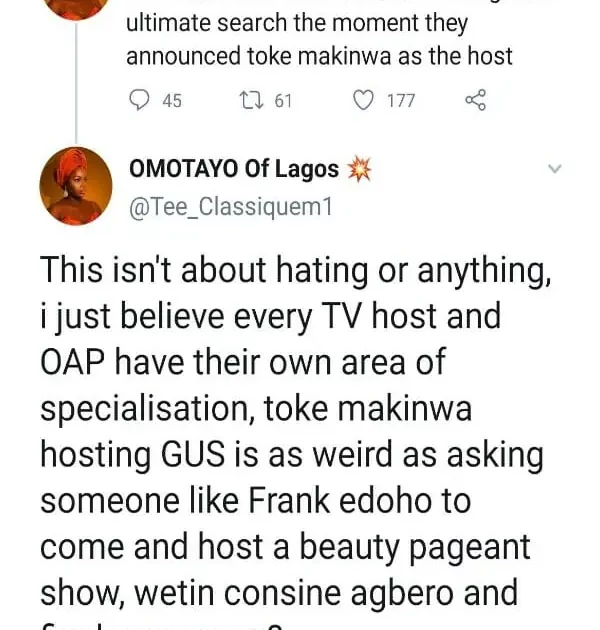The image size is (600, 630).
Task: Like the top tweet with the heart icon
Action: click(x=365, y=100)
